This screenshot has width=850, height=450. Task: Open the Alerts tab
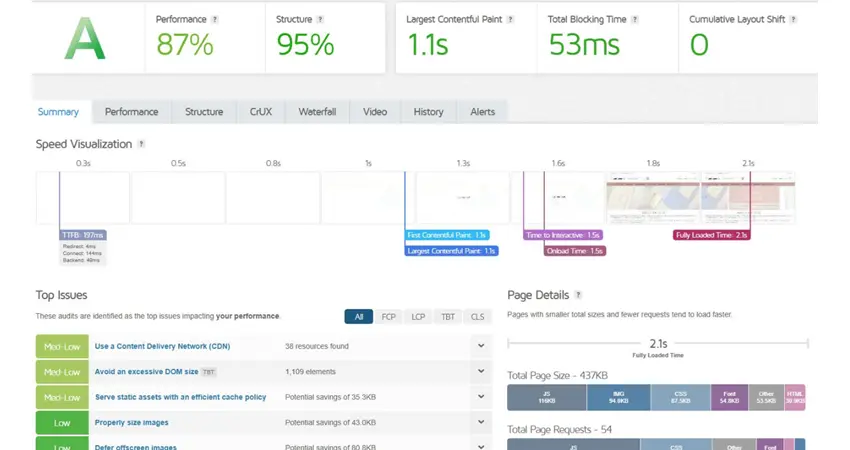482,112
